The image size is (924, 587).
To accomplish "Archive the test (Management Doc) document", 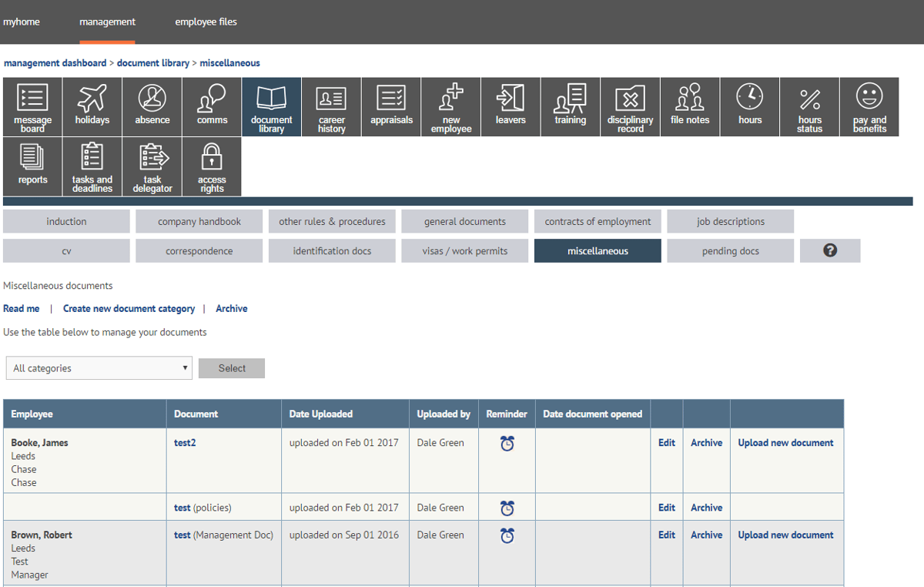I will 706,535.
